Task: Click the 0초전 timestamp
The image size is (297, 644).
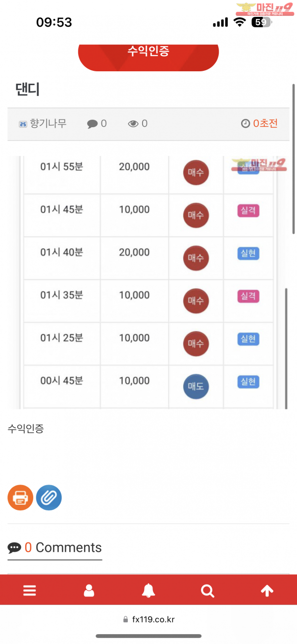Action: 260,124
